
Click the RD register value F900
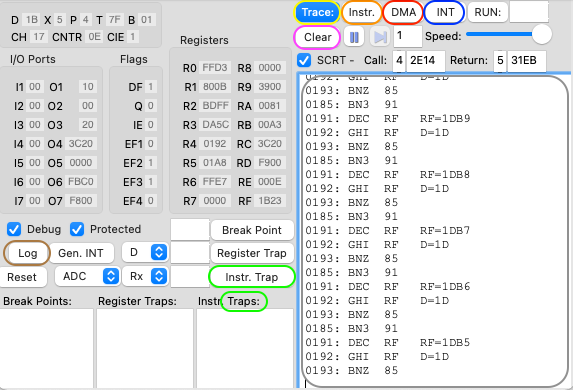click(x=270, y=163)
